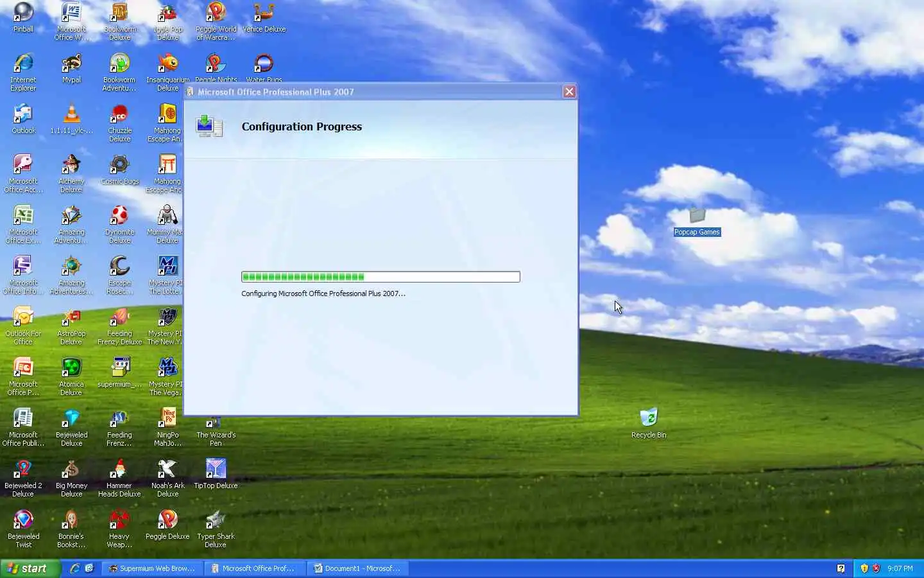The height and width of the screenshot is (578, 924).
Task: Click the 9:07 PM taskbar clock
Action: point(900,568)
